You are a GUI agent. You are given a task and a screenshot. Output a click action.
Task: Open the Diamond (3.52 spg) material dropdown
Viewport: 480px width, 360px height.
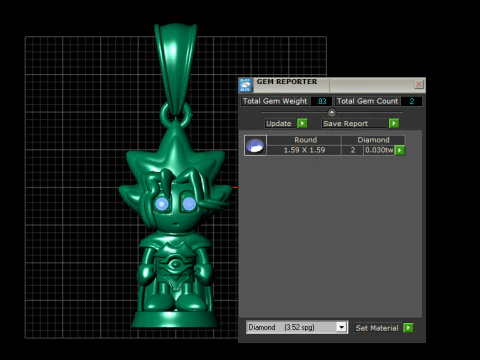coord(341,327)
